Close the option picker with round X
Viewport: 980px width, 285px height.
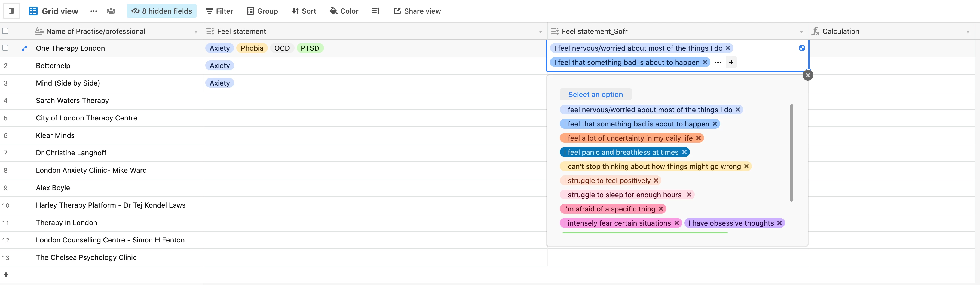click(808, 75)
